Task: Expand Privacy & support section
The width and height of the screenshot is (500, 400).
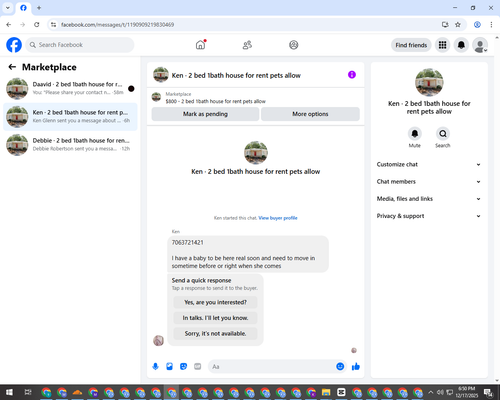Action: [429, 216]
